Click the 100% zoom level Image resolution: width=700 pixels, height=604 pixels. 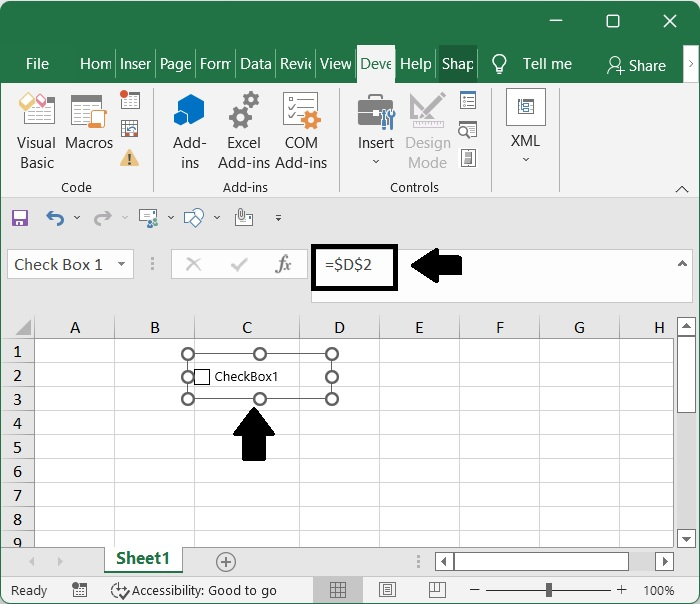tap(658, 590)
